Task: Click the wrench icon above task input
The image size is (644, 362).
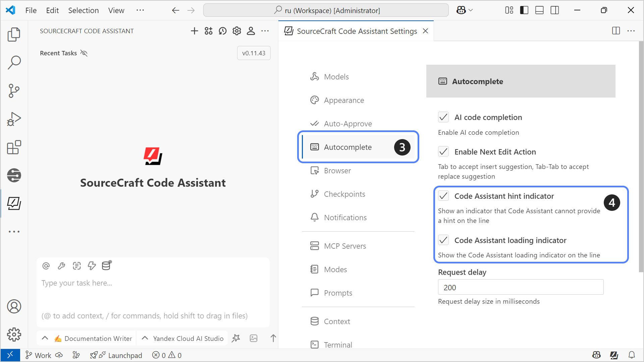Action: coord(61,266)
